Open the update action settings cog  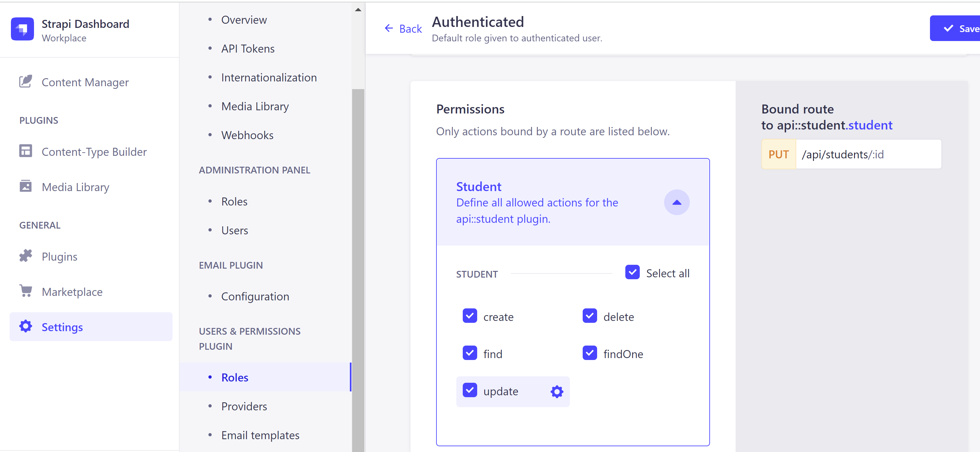click(x=557, y=391)
